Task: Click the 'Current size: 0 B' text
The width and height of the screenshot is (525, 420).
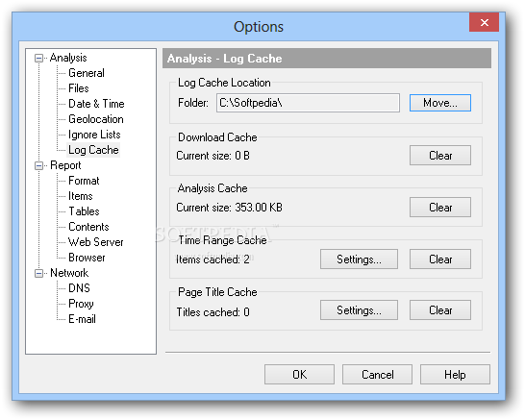Action: (212, 156)
